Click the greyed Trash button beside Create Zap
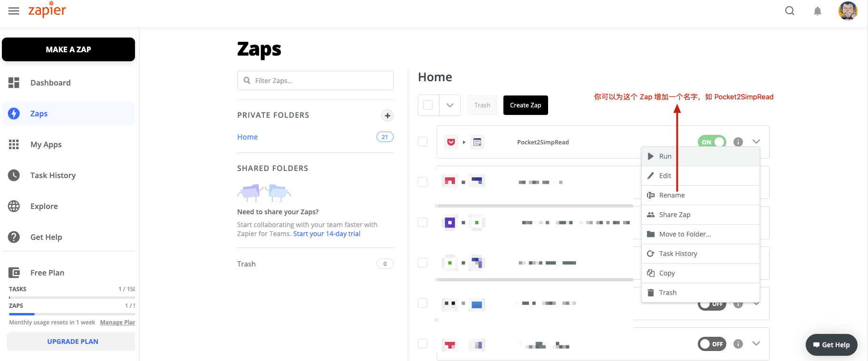This screenshot has height=361, width=868. tap(482, 105)
